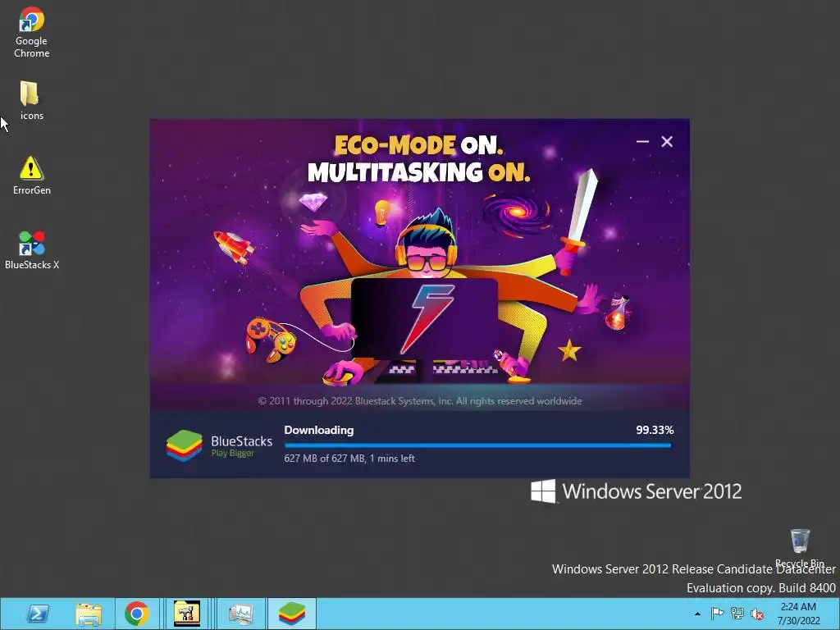This screenshot has width=840, height=630.
Task: Open File Explorer from the taskbar
Action: [89, 614]
